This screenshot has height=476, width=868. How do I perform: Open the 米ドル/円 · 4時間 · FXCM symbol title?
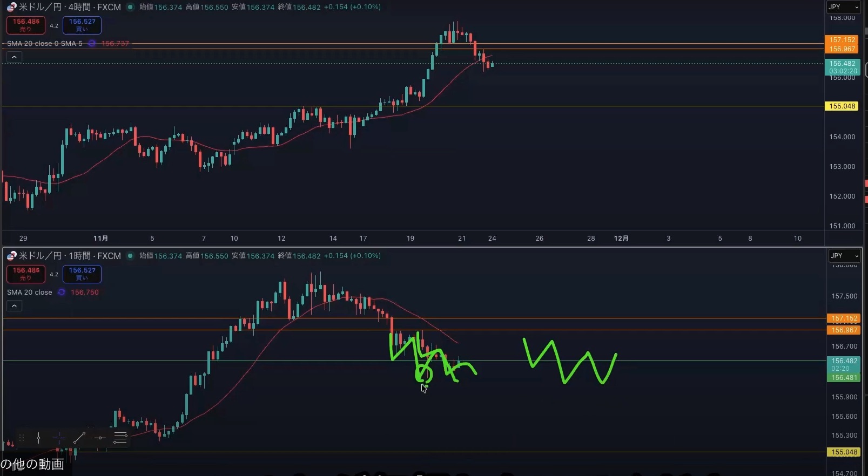(x=70, y=7)
